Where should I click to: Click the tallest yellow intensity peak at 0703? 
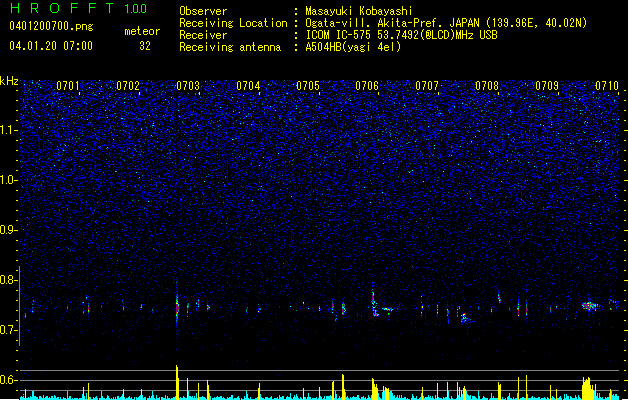177,382
